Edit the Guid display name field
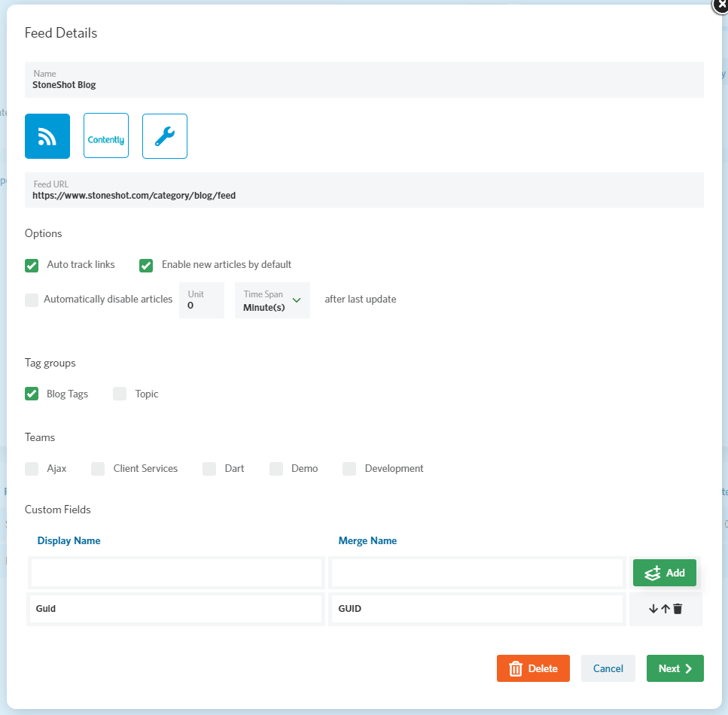 tap(176, 609)
